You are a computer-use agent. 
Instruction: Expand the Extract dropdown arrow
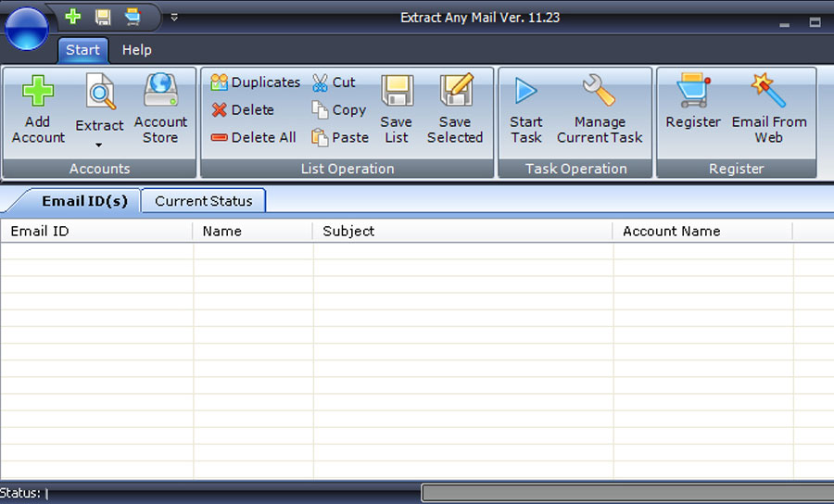coord(99,145)
